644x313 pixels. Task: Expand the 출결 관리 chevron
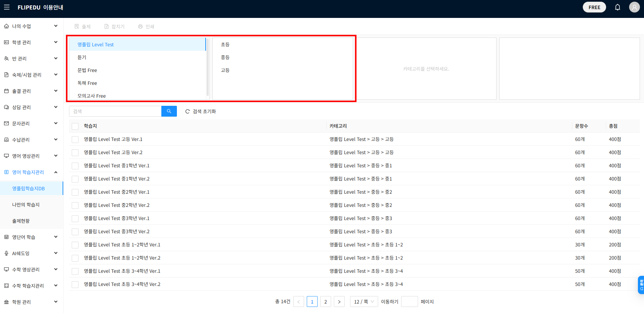[56, 91]
